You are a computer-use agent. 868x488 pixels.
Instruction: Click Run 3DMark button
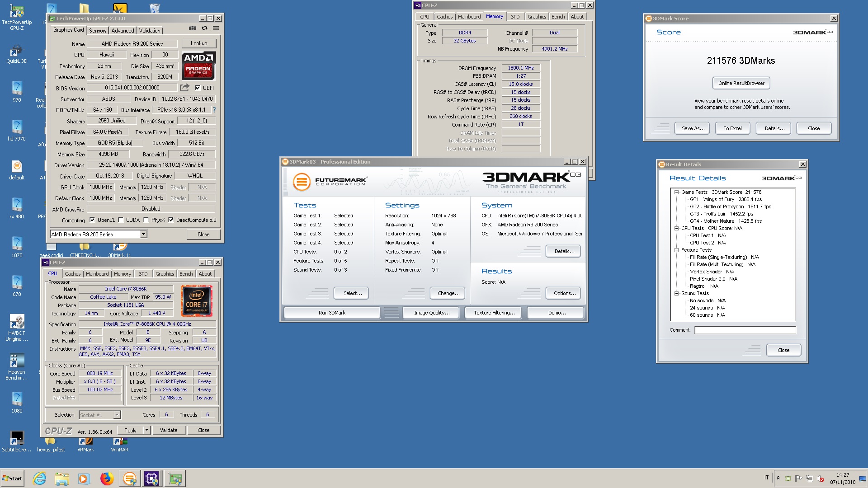332,313
